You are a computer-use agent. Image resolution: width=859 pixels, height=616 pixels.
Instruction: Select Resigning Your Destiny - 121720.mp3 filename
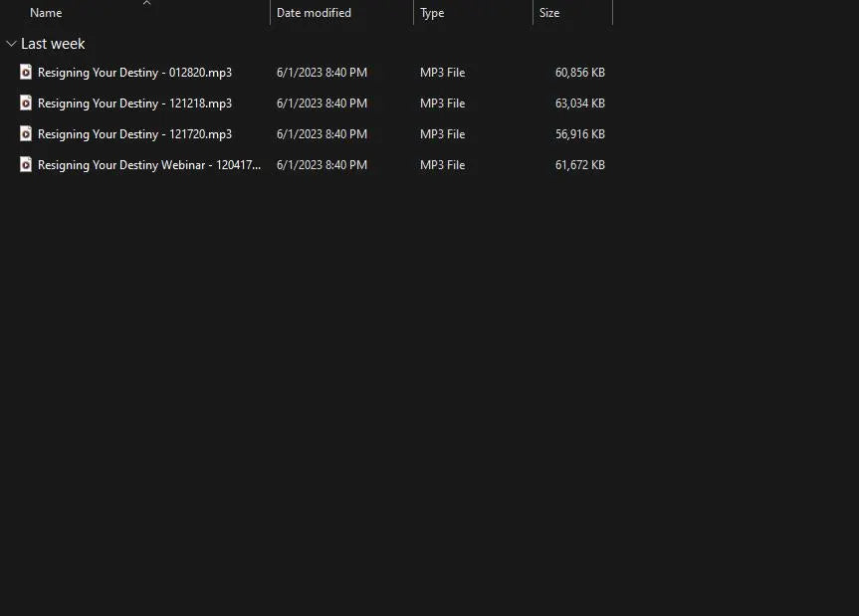[134, 134]
